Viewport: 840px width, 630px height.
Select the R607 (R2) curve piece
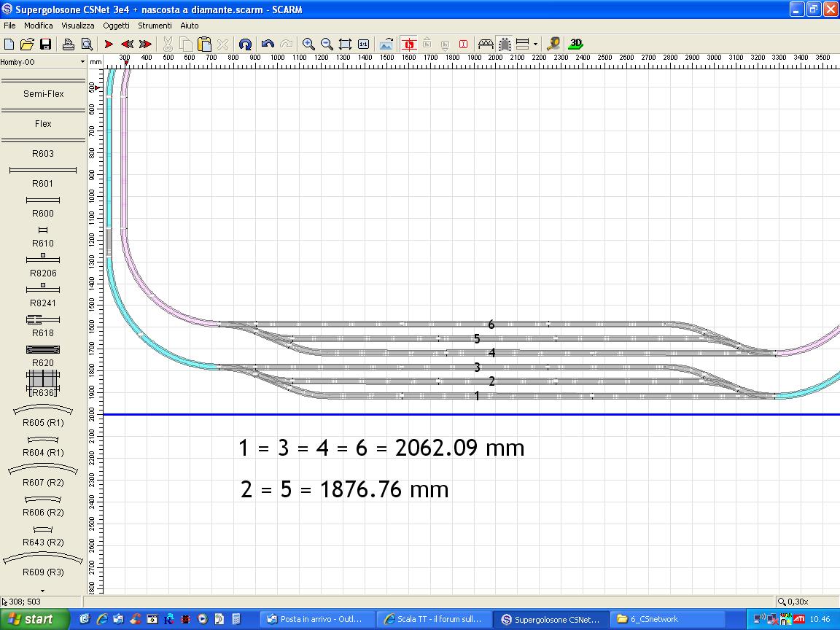coord(43,475)
